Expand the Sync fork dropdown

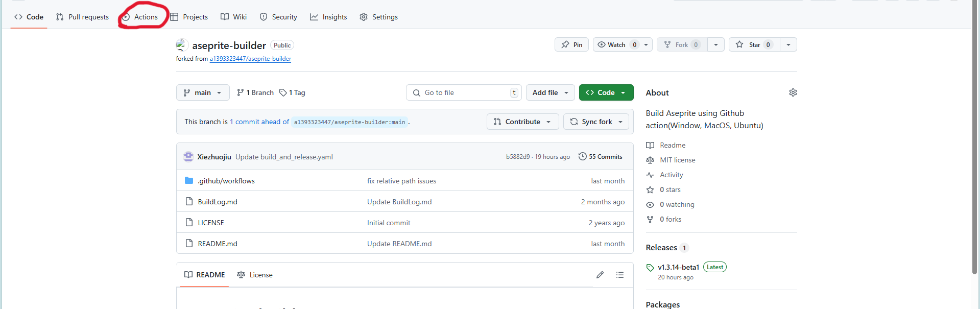coord(596,122)
